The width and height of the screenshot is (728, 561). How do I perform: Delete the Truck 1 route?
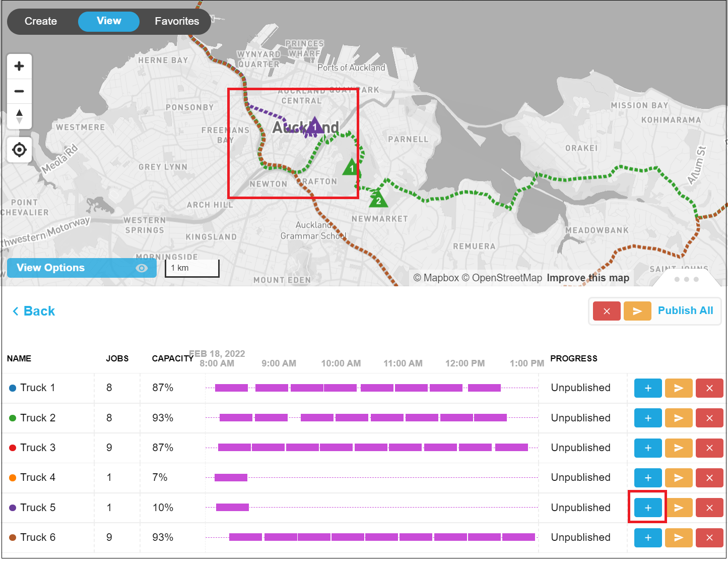coord(709,388)
